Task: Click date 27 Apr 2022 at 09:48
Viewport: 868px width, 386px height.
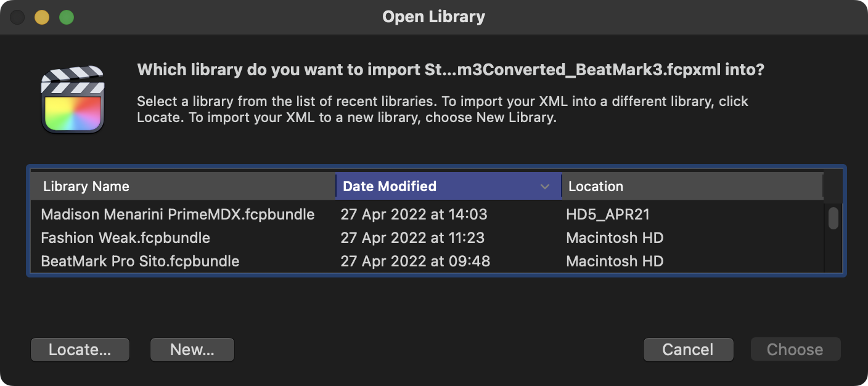Action: [416, 261]
